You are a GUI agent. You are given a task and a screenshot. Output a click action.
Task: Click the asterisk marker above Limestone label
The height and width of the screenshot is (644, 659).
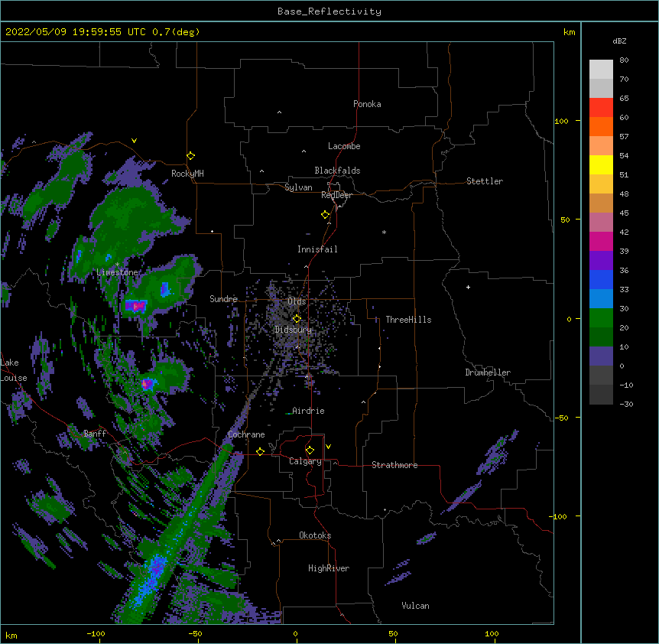point(117,265)
